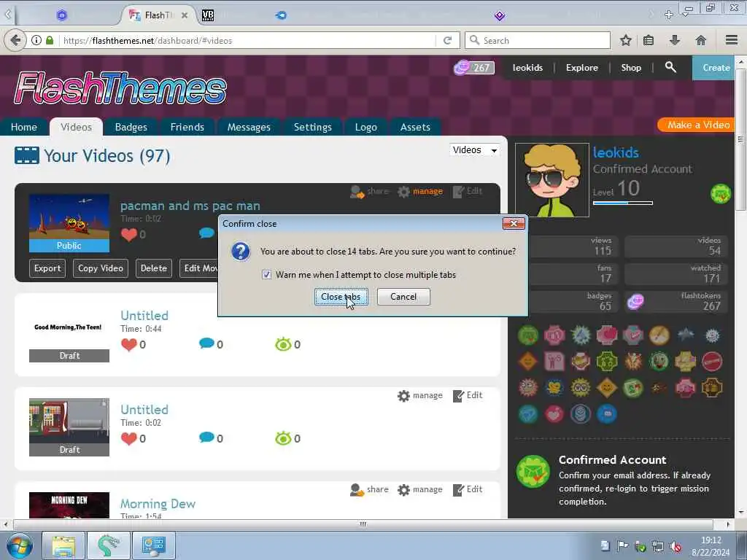Open the Good Morning The Teen thumbnail

coord(69,332)
